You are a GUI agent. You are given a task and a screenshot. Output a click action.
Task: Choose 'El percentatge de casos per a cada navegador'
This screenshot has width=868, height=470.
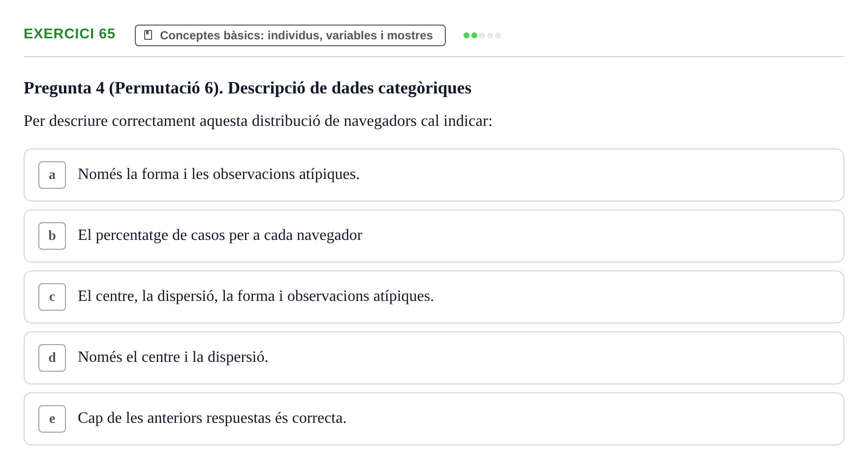tap(434, 236)
